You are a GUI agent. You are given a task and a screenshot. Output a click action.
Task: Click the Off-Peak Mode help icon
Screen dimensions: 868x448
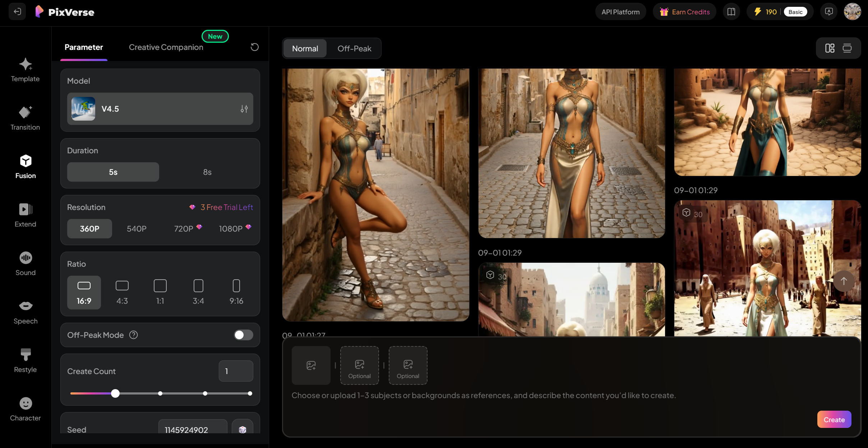[134, 335]
